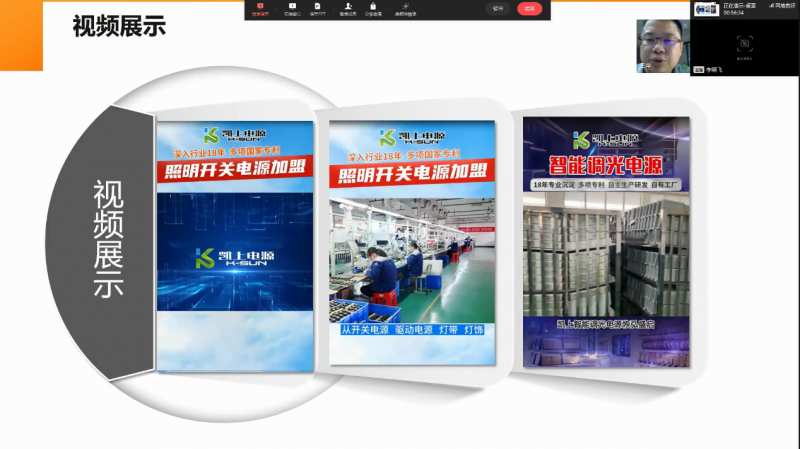Open the 智能调光电源 video poster

click(x=606, y=242)
